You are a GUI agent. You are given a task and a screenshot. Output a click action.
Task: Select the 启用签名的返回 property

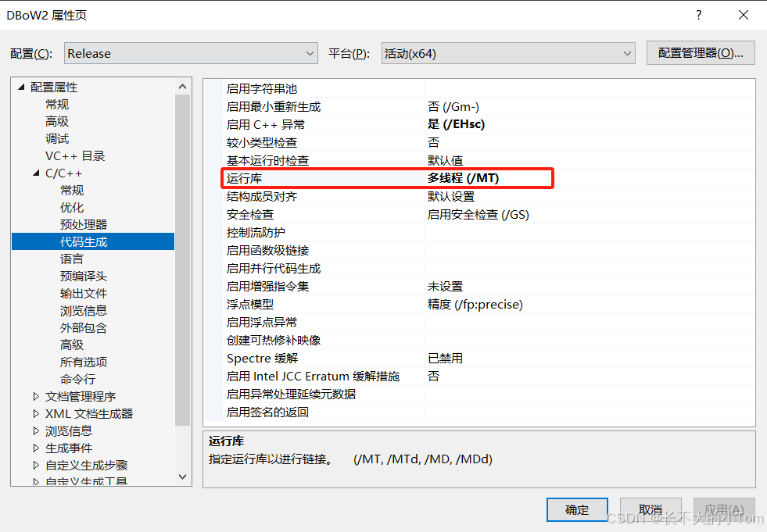pos(267,412)
